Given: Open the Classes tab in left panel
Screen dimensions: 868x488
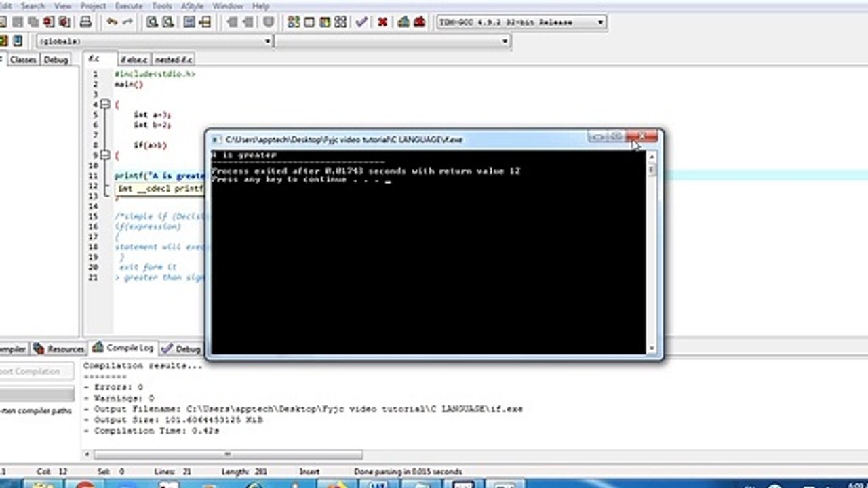Looking at the screenshot, I should point(23,60).
